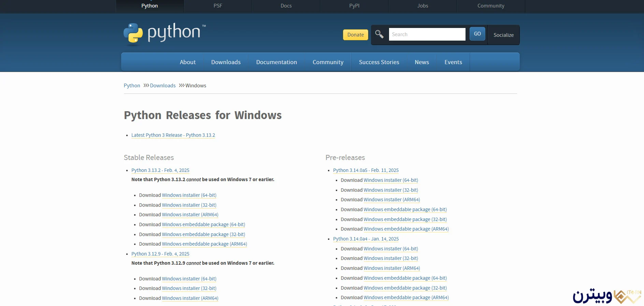Image resolution: width=644 pixels, height=306 pixels.
Task: Click the Python Releases for Windows heading
Action: 203,115
